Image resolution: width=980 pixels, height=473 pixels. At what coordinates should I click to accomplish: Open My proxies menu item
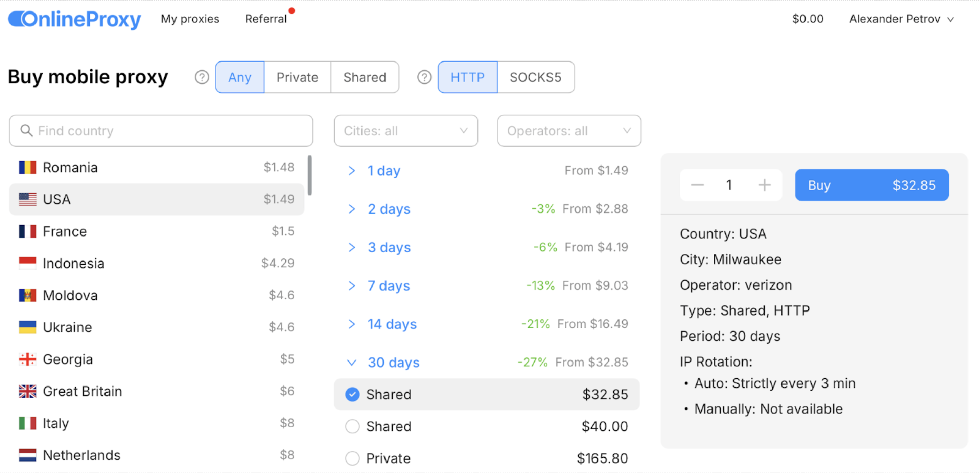[190, 19]
